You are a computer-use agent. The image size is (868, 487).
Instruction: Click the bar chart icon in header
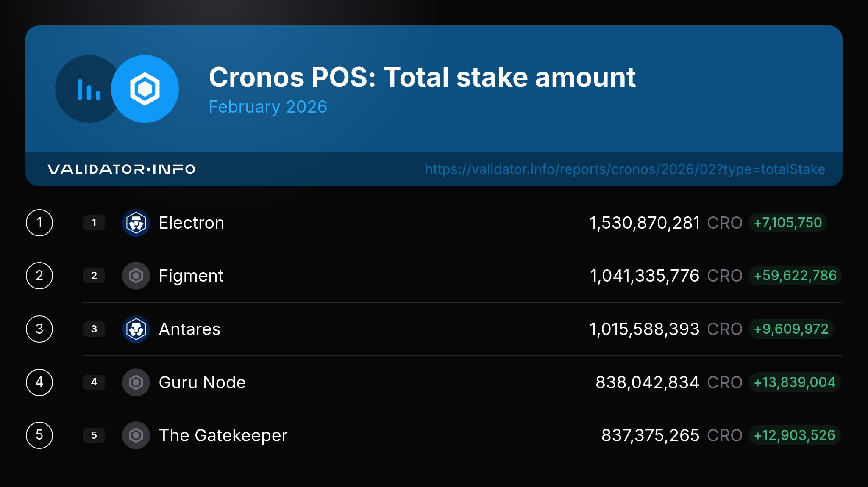[x=89, y=89]
